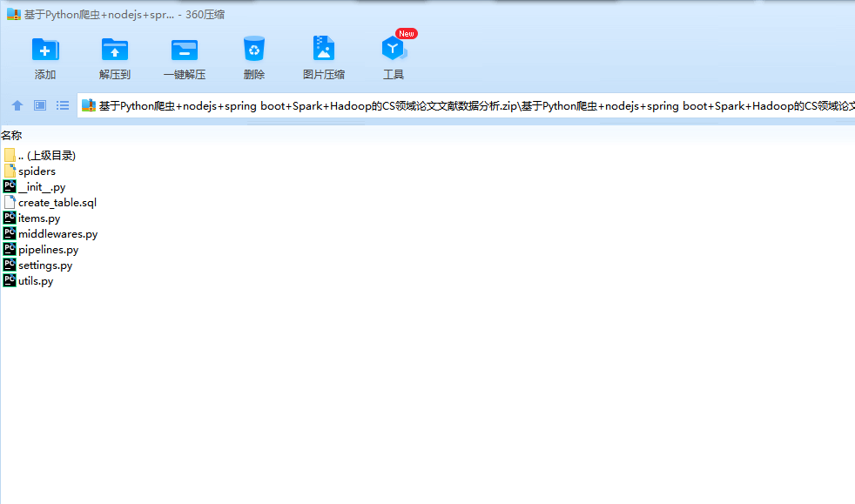Select the .. (上级目录) parent folder row
This screenshot has height=504, width=855.
click(x=39, y=156)
